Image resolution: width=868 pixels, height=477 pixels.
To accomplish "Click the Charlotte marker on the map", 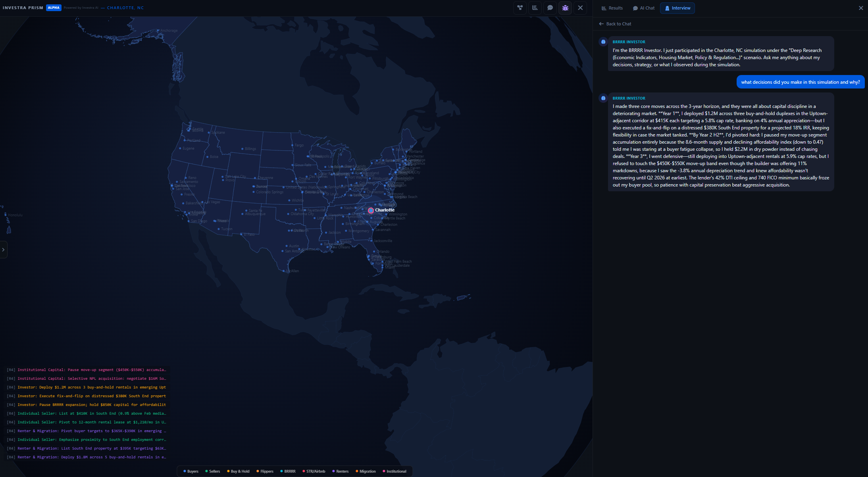I will click(x=371, y=210).
